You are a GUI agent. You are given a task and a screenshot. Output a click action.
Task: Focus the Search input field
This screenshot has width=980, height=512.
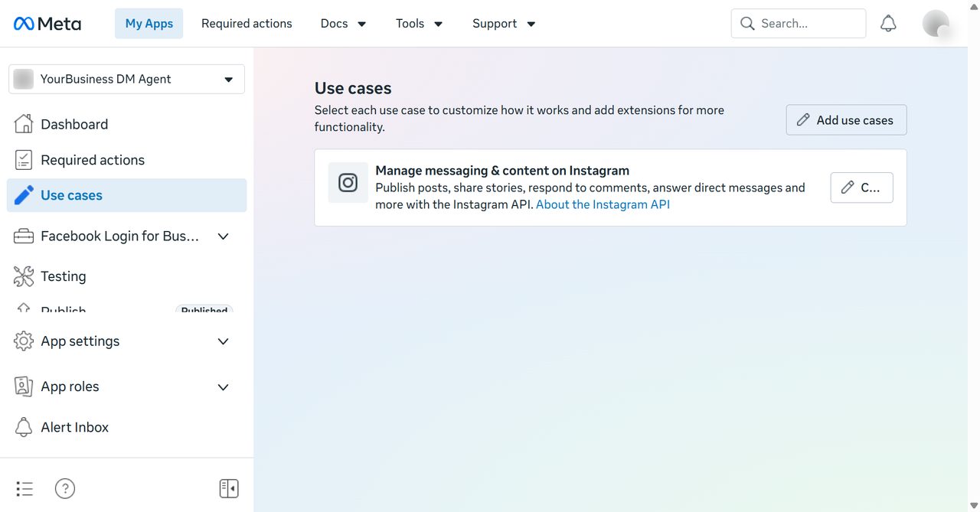click(799, 24)
